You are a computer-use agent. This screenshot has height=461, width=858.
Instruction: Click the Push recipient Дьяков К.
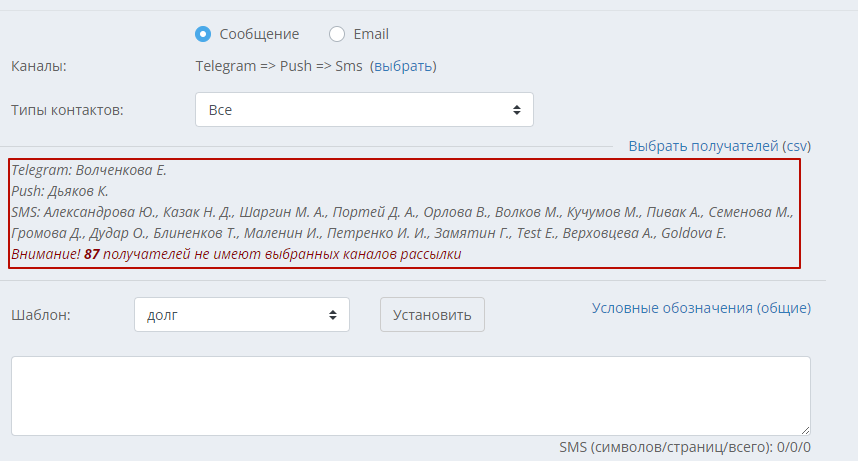click(78, 191)
